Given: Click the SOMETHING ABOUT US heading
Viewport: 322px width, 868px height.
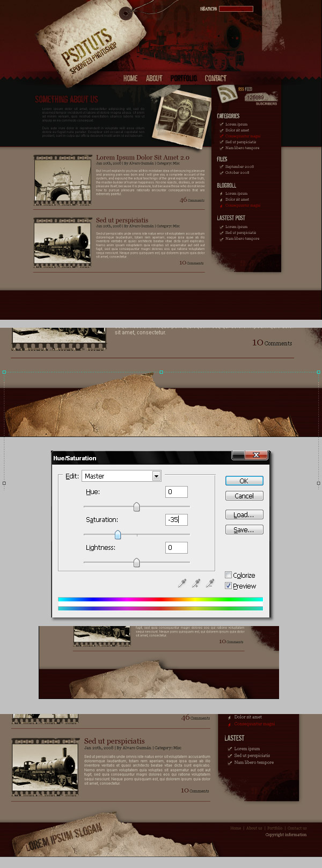Looking at the screenshot, I should [67, 99].
